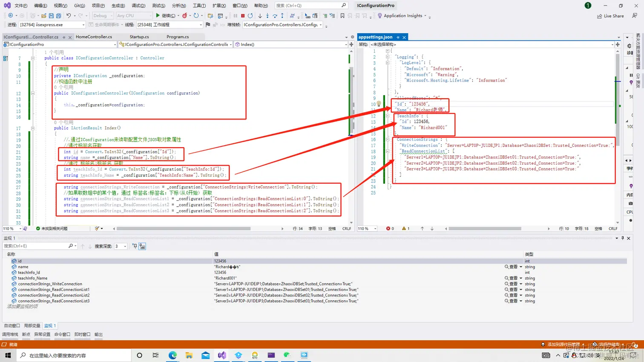Click 添加到源代码管理 in status bar
Screen dimensions: 644x362
pyautogui.click(x=563, y=345)
